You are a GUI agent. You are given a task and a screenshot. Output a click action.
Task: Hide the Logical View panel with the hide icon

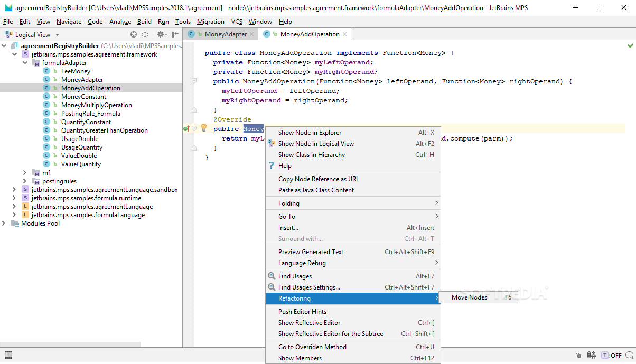click(x=175, y=34)
